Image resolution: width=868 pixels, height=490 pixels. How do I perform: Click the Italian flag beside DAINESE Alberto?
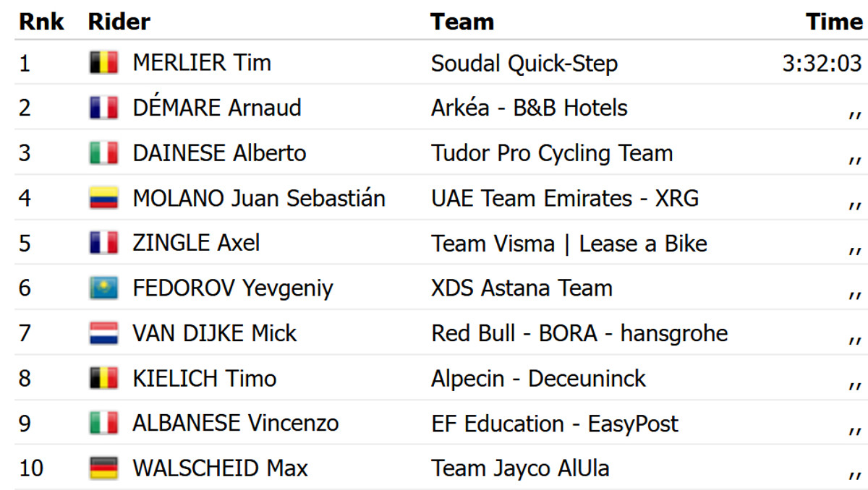(103, 153)
